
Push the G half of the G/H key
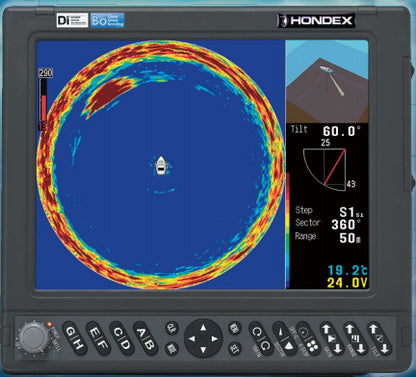71,332
